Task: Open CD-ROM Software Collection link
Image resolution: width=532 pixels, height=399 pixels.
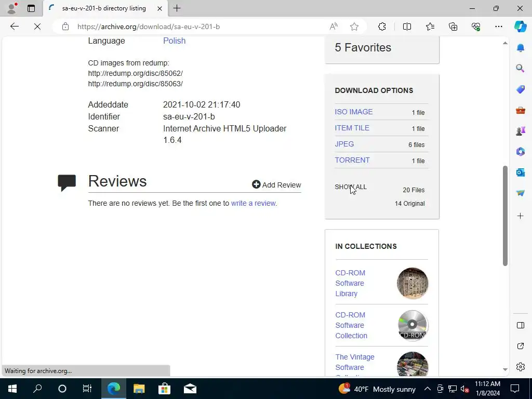Action: pyautogui.click(x=351, y=325)
